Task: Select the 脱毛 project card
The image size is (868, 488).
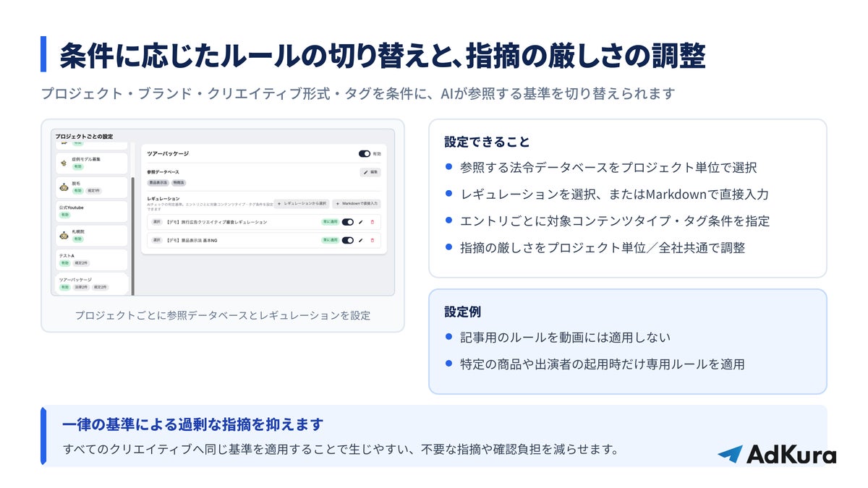Action: [x=92, y=187]
